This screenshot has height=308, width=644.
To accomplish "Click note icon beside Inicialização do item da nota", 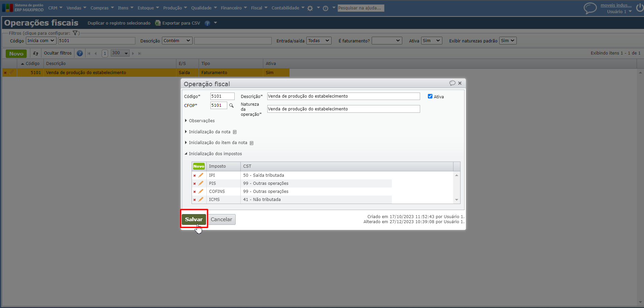I will [x=251, y=143].
